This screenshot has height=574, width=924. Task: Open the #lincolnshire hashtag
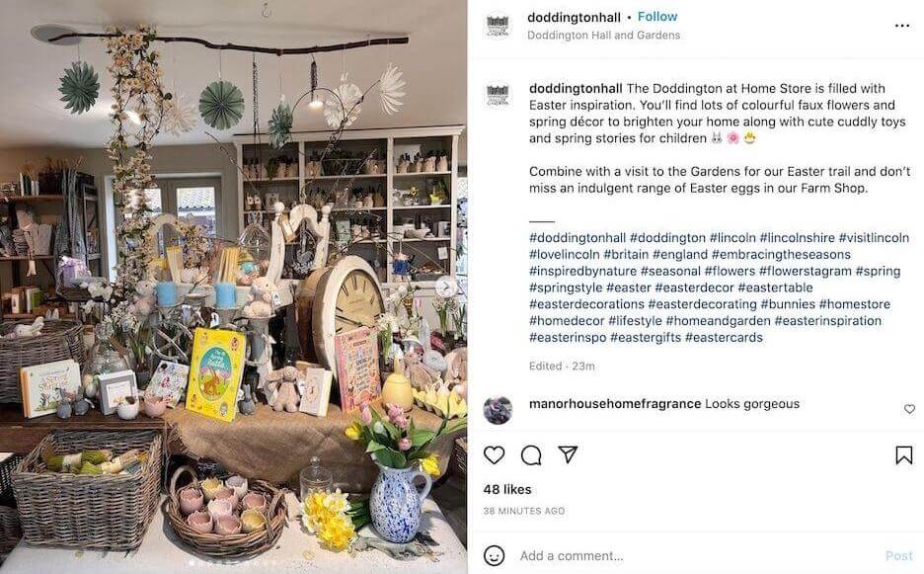[797, 238]
